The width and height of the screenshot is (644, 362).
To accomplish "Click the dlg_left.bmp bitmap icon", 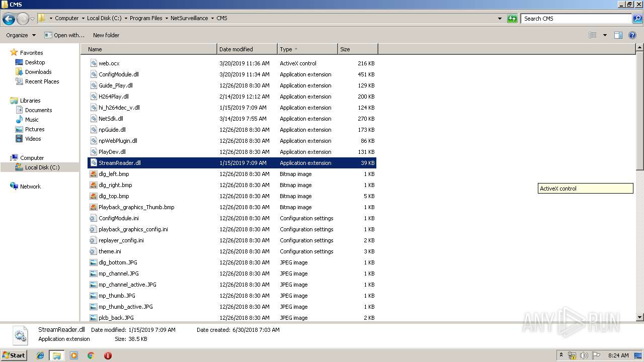I will pos(94,174).
